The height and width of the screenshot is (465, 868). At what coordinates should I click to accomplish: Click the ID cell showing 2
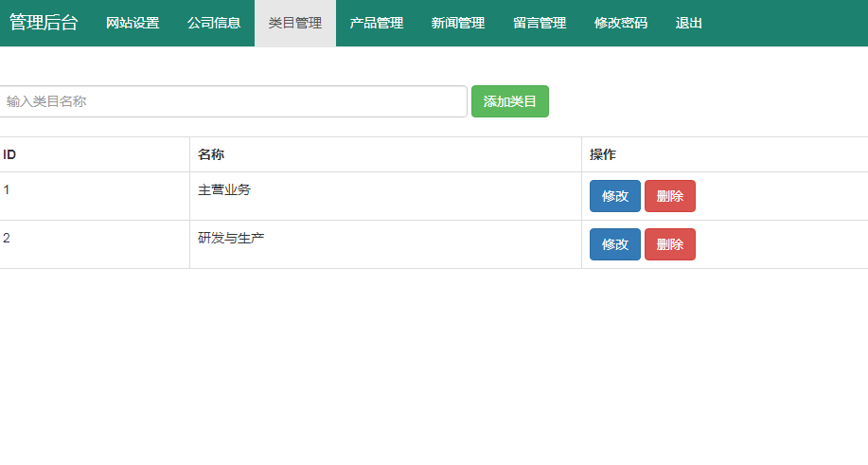pos(95,244)
